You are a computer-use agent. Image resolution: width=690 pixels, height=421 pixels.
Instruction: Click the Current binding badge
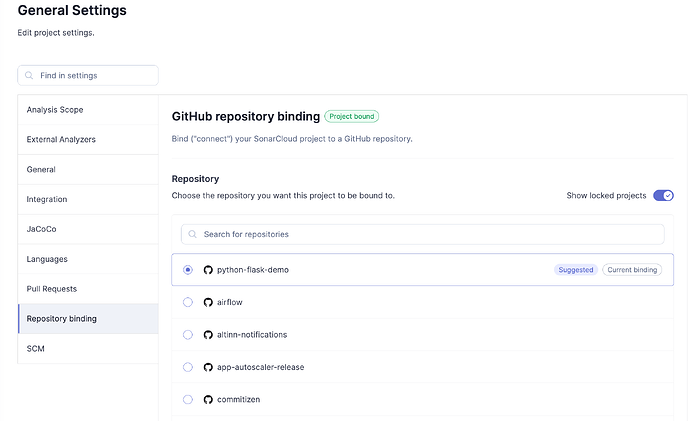point(632,270)
